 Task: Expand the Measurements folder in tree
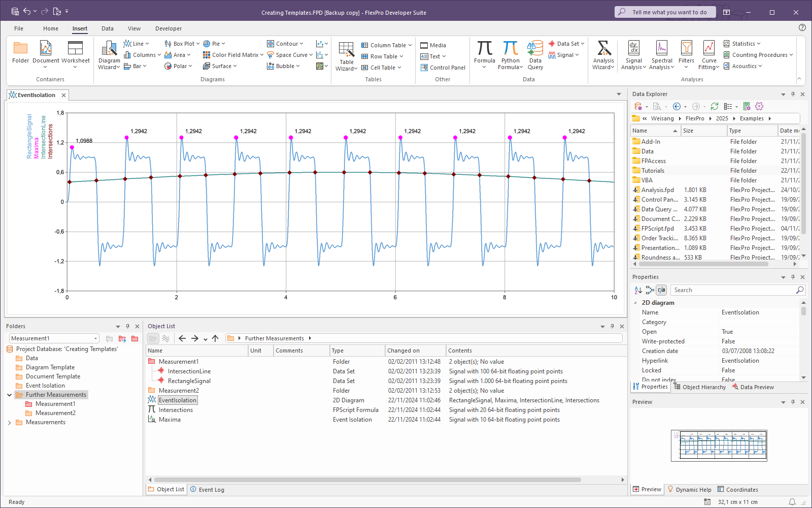click(x=9, y=422)
